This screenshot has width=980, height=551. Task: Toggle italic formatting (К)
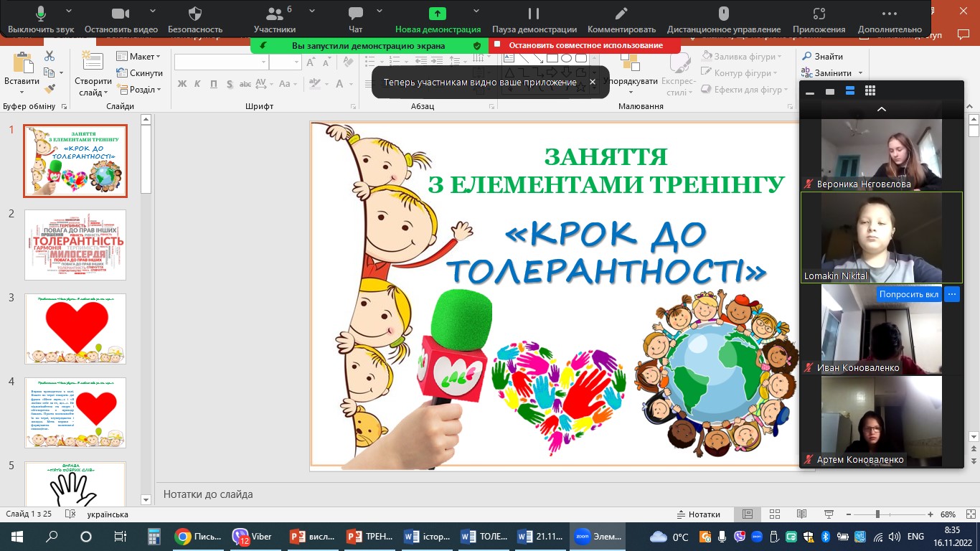[198, 84]
